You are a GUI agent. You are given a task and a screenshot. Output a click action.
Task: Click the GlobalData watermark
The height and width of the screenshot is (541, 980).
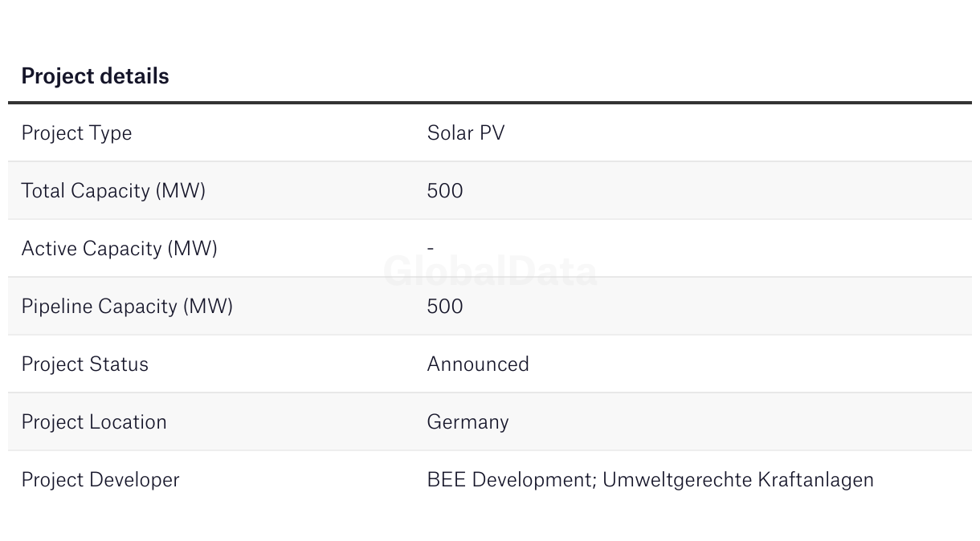click(x=490, y=271)
